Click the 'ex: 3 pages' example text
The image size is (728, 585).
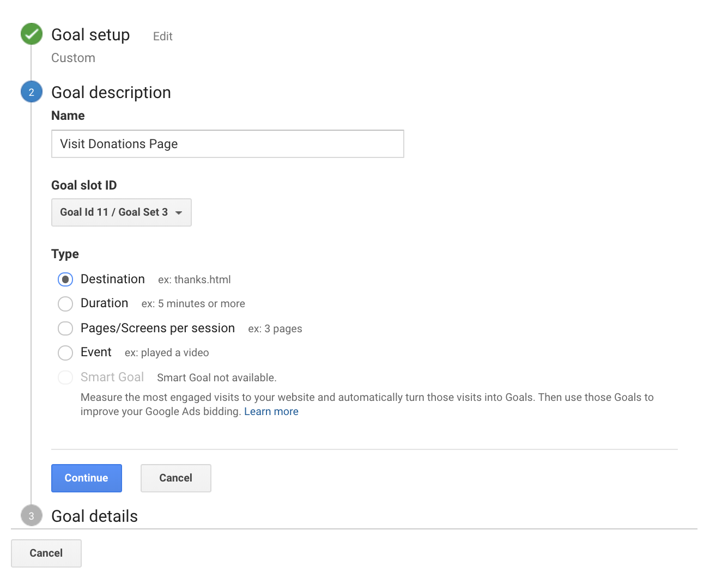point(275,328)
